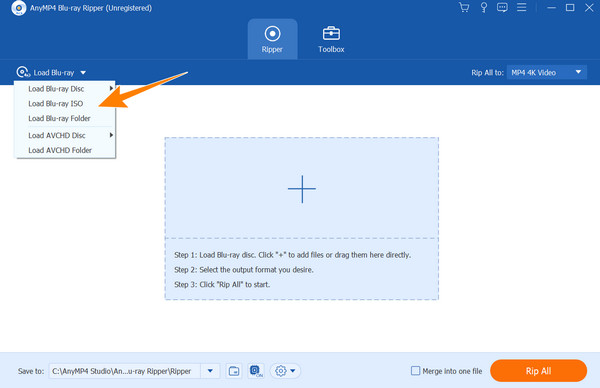This screenshot has height=388, width=600.
Task: Click the Save to path field
Action: coord(125,371)
